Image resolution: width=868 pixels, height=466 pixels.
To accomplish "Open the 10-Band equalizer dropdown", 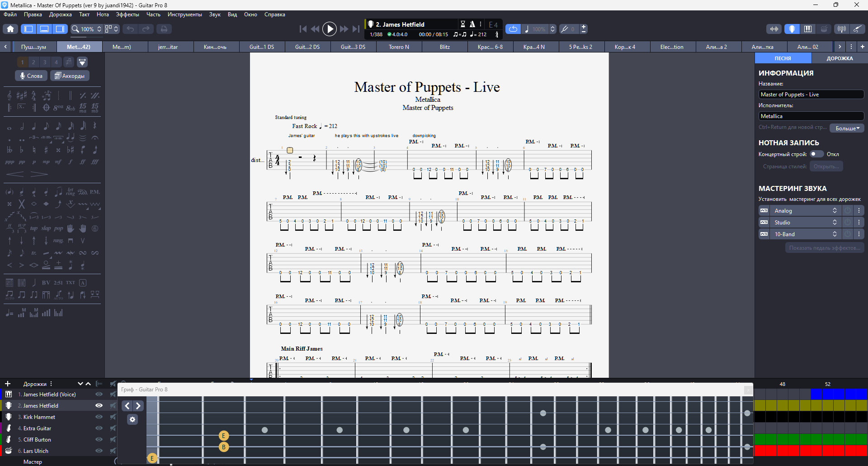I will click(806, 234).
